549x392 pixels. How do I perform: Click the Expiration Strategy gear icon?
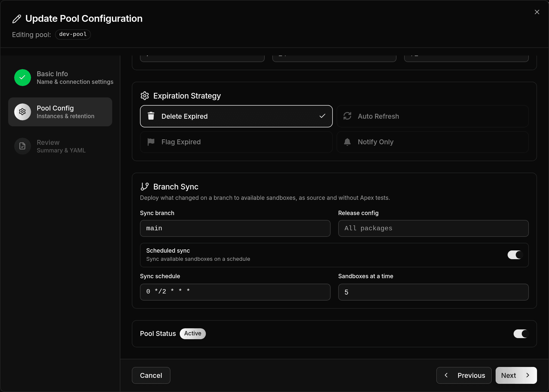(145, 96)
